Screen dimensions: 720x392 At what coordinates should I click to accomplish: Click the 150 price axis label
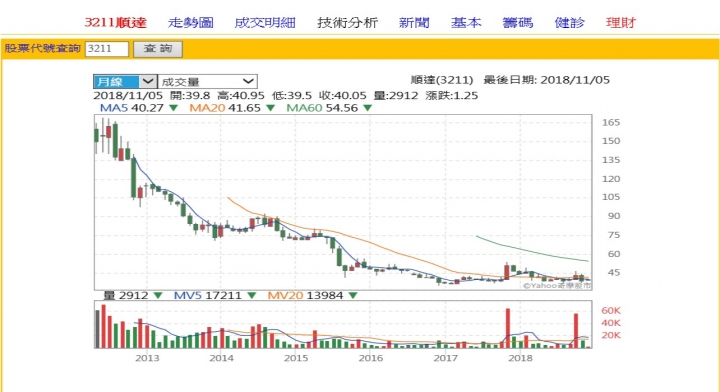tap(611, 141)
